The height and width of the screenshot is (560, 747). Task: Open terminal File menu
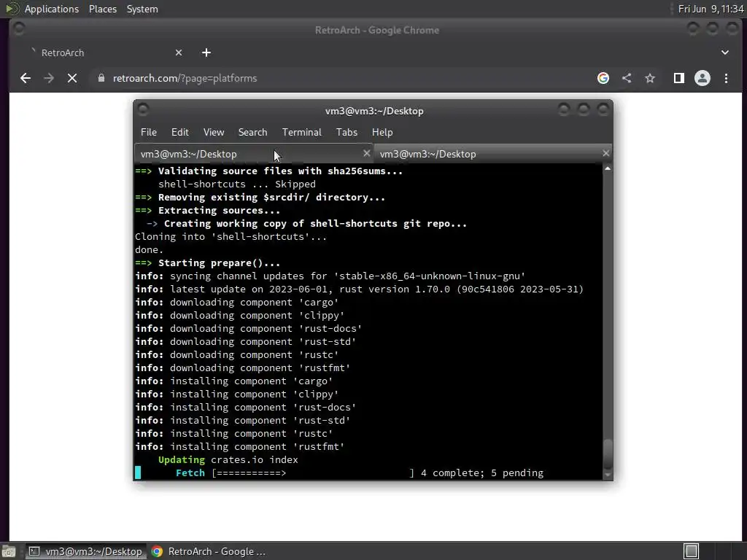click(x=149, y=132)
